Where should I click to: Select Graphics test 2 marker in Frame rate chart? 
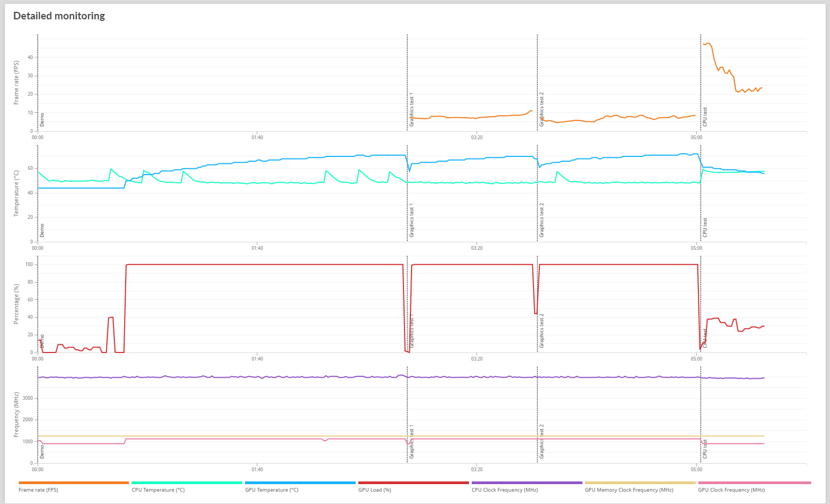tap(542, 110)
